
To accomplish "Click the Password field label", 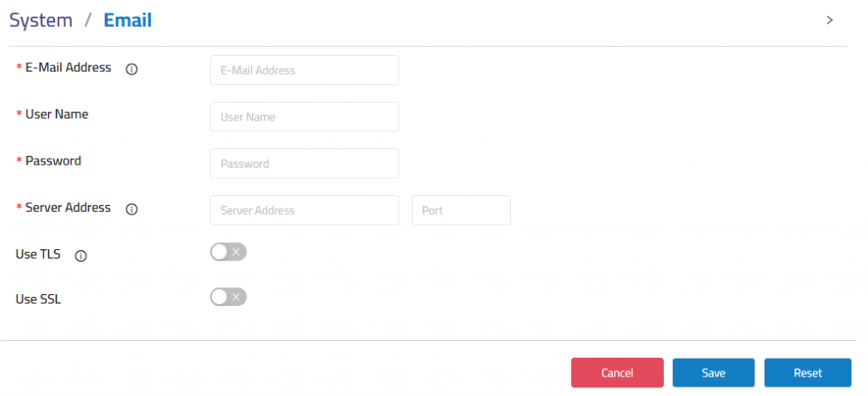I will click(53, 160).
